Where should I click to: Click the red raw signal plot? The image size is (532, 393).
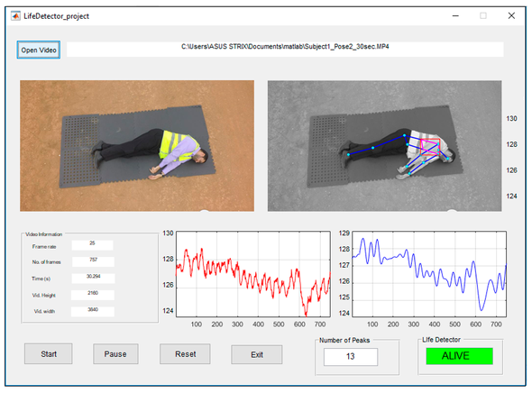[x=253, y=274]
